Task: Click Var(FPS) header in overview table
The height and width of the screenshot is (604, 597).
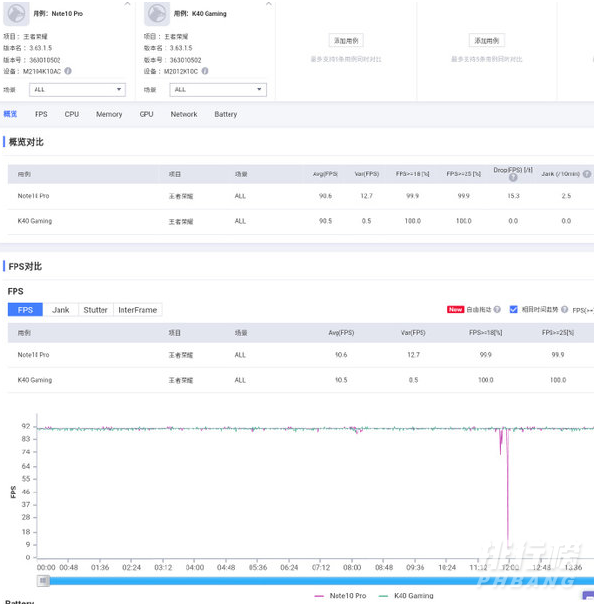Action: [367, 174]
